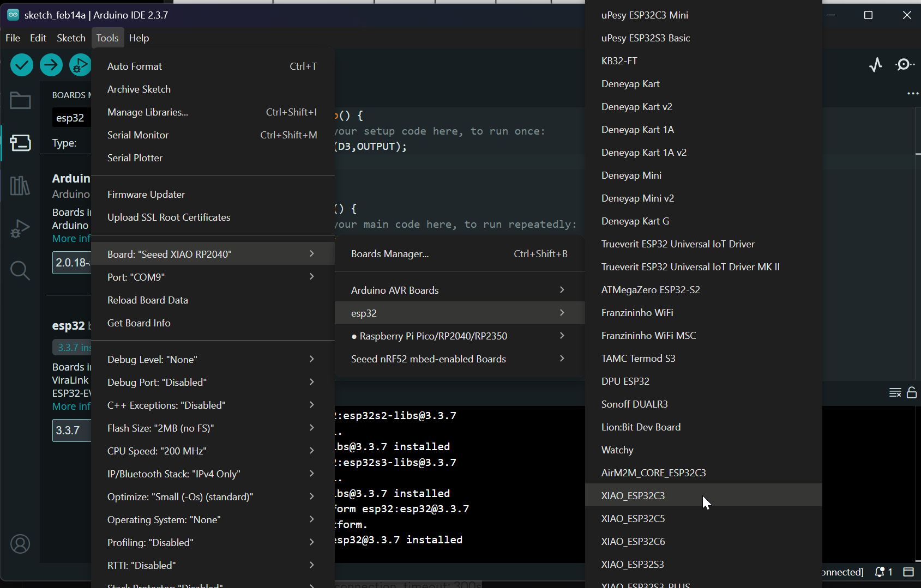This screenshot has height=588, width=921.
Task: Click the esp32 "More info" link
Action: [x=71, y=406]
